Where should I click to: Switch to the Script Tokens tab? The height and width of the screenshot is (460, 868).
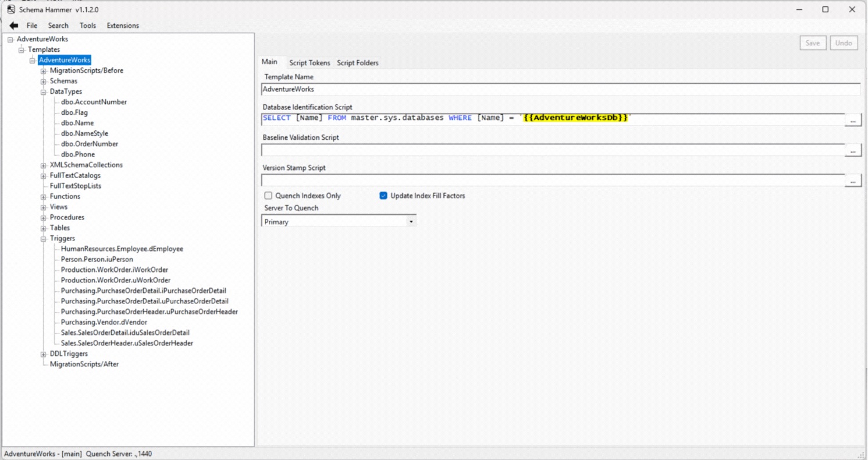[310, 62]
